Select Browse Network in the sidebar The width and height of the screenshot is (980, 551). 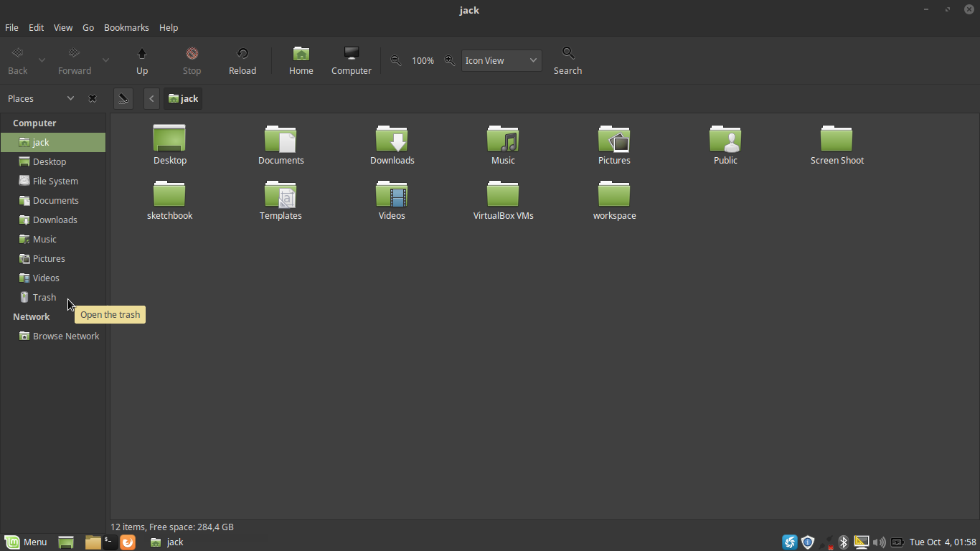(53, 336)
